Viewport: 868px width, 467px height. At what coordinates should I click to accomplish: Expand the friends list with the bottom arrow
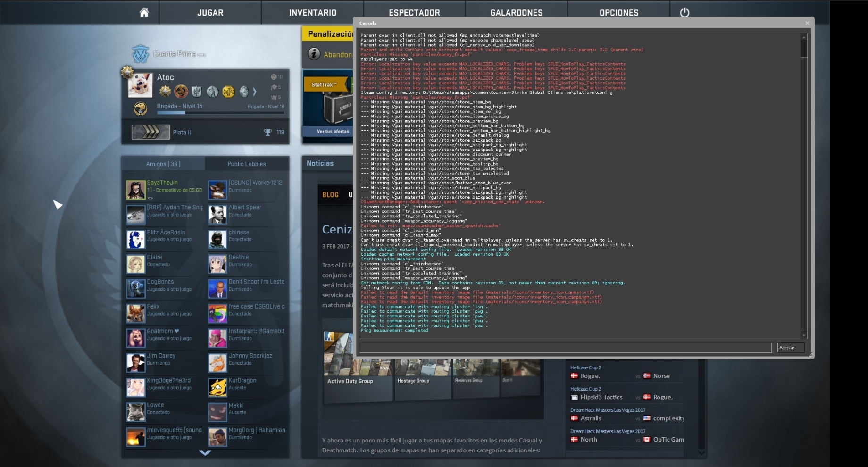(205, 453)
